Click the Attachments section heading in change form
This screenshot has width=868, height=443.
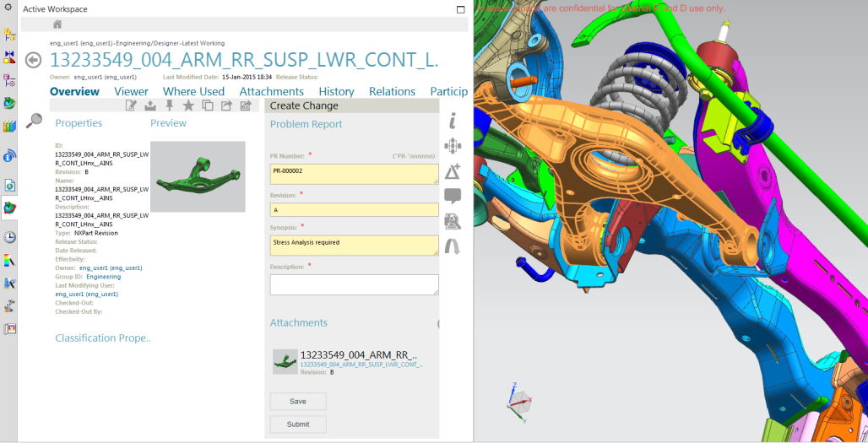pos(299,323)
